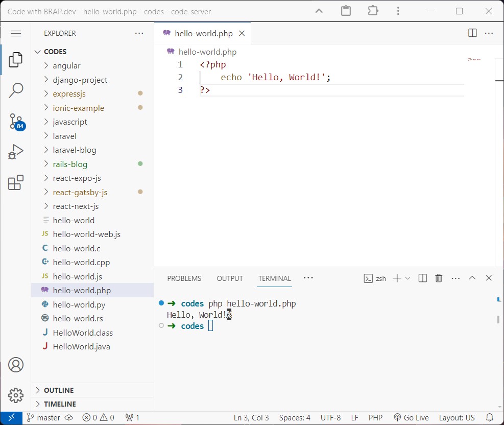Kill the terminal with the trash icon
The width and height of the screenshot is (504, 425).
(x=439, y=278)
